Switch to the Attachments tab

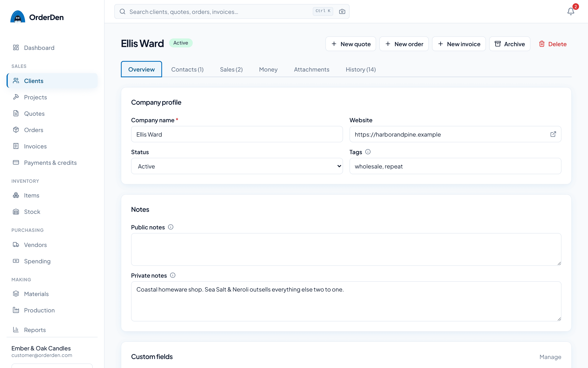pyautogui.click(x=312, y=69)
